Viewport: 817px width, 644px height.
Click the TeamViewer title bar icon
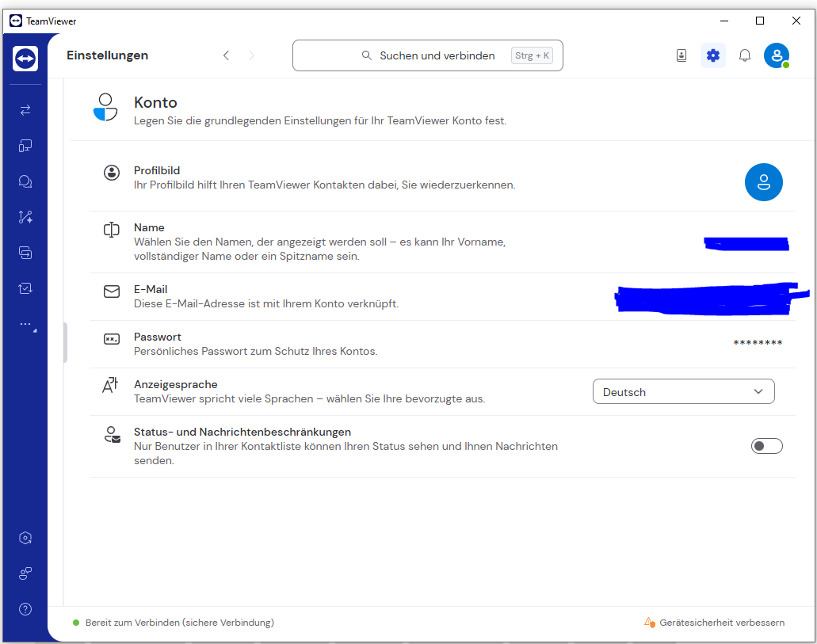(x=16, y=21)
